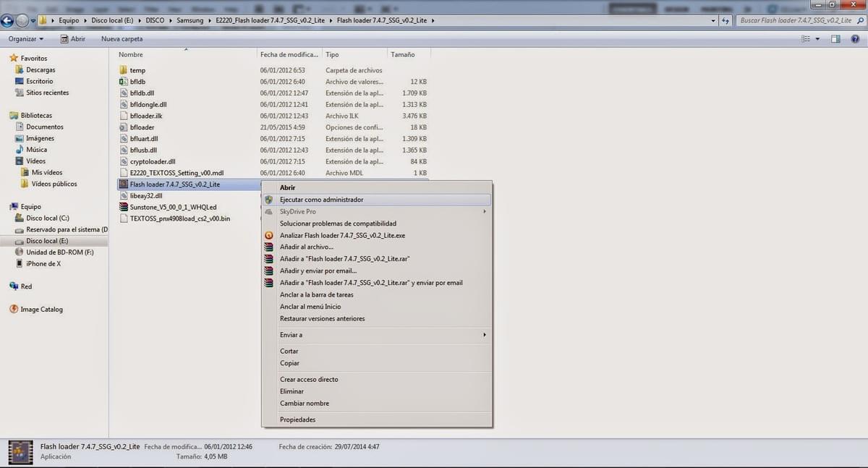This screenshot has width=868, height=468.
Task: Select the file TEXTOSS_pnx4908load_cs2_v00.bin
Action: pos(180,218)
